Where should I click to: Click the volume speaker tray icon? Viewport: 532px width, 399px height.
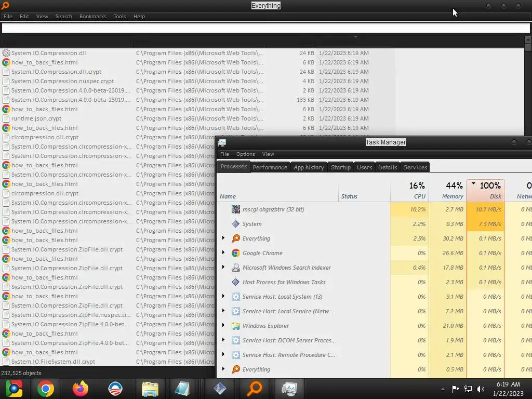(481, 389)
